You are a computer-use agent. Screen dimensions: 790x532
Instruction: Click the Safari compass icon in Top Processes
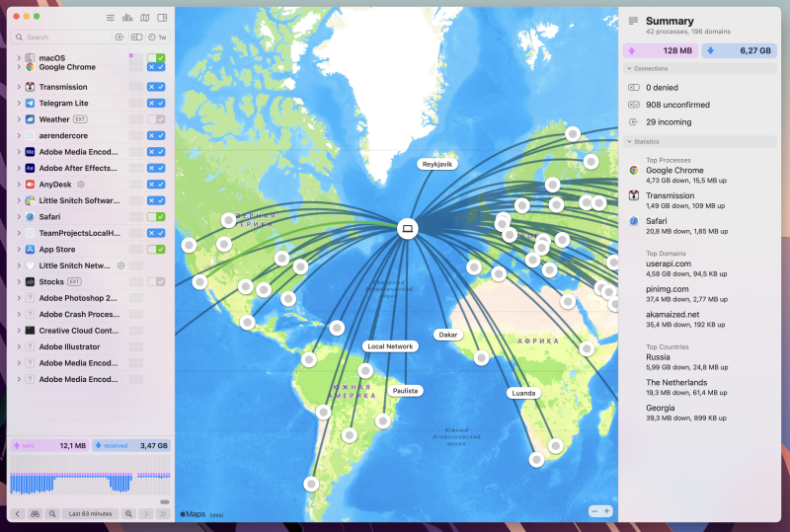(634, 221)
